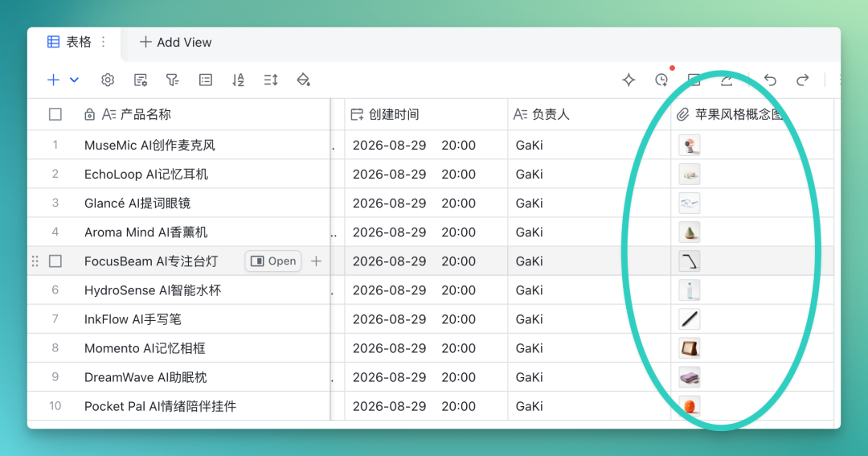Open the group records icon
Viewport: 868px width, 456px height.
point(206,80)
